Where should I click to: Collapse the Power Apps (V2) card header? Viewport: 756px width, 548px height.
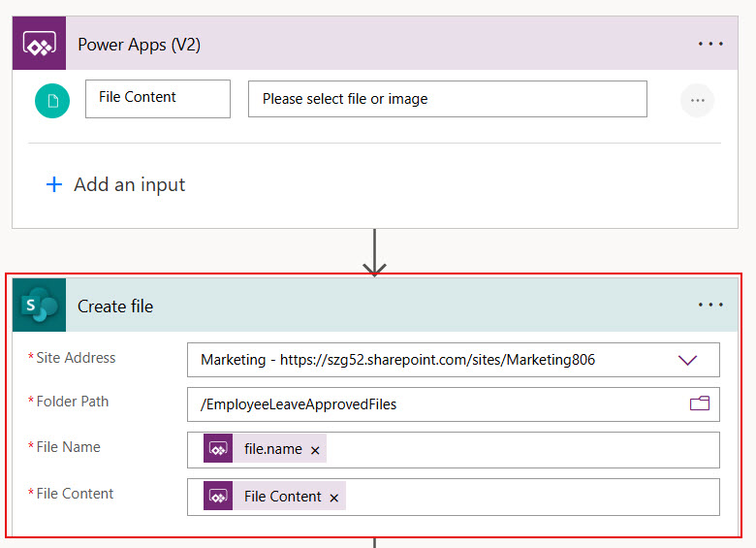pyautogui.click(x=375, y=43)
